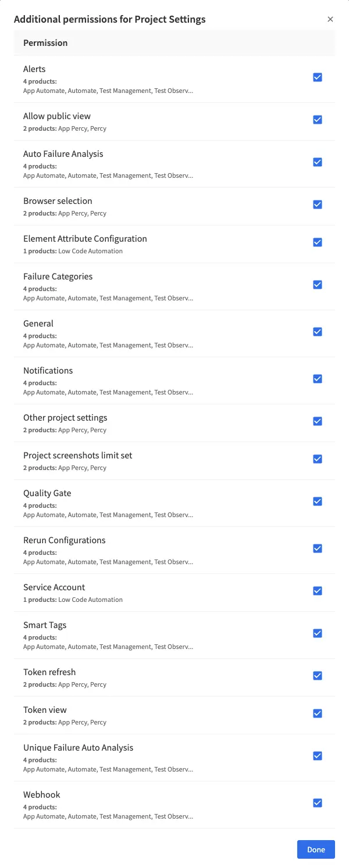Toggle the Auto Failure Analysis checkbox
This screenshot has height=868, width=349.
(318, 162)
